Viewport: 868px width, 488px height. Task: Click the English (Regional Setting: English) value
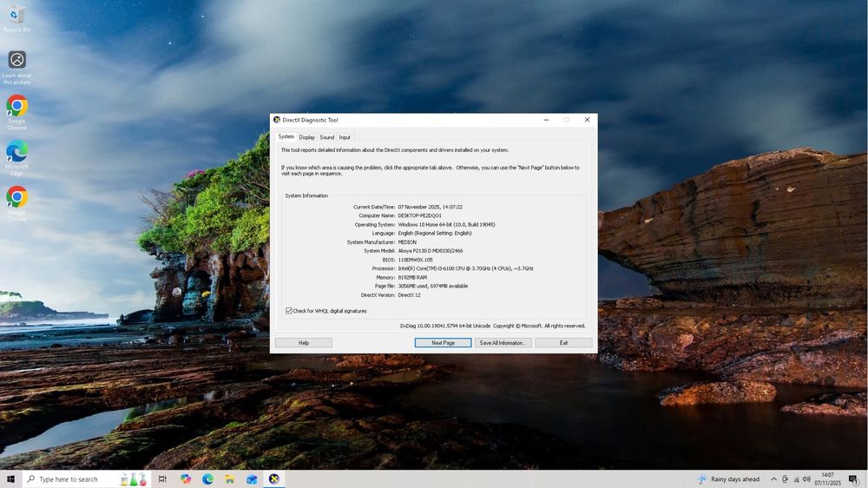435,234
